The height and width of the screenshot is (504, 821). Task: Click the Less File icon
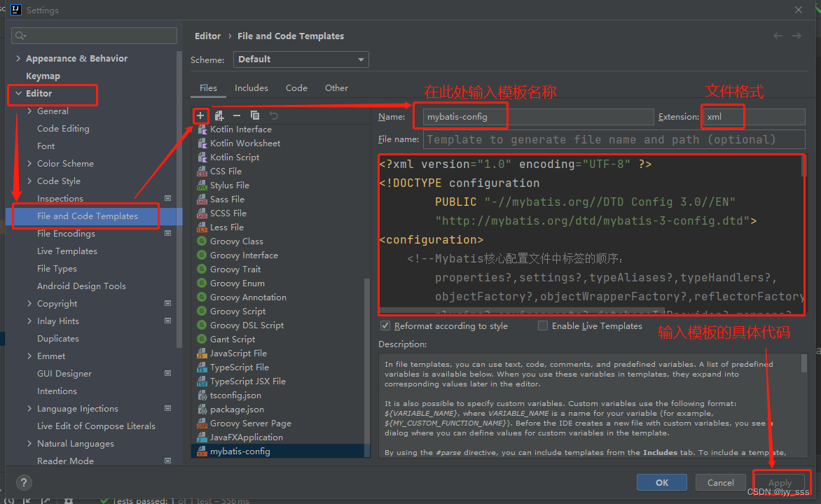[x=202, y=227]
